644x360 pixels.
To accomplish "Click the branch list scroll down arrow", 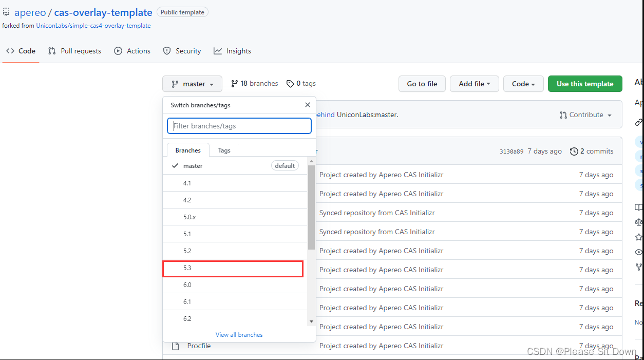I will click(311, 321).
